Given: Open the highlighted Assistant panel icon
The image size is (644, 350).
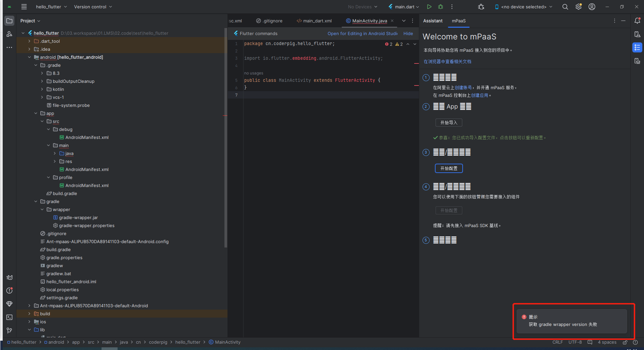Looking at the screenshot, I should (637, 47).
